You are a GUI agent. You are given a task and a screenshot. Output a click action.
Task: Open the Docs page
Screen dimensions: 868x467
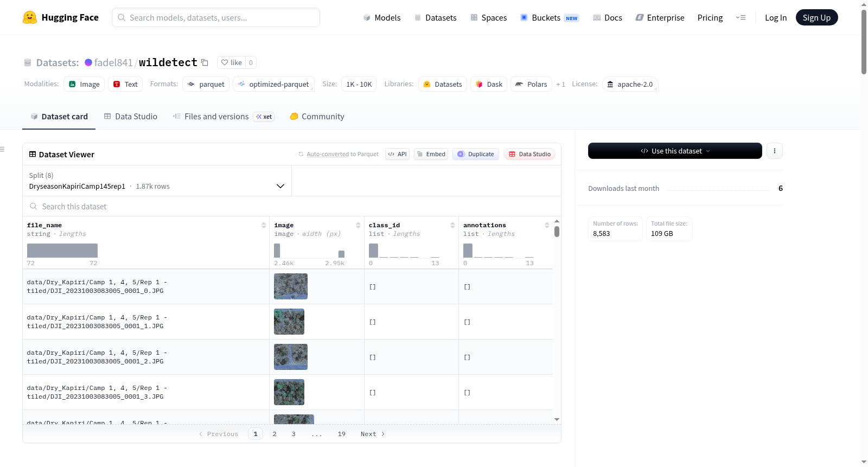[x=608, y=17]
